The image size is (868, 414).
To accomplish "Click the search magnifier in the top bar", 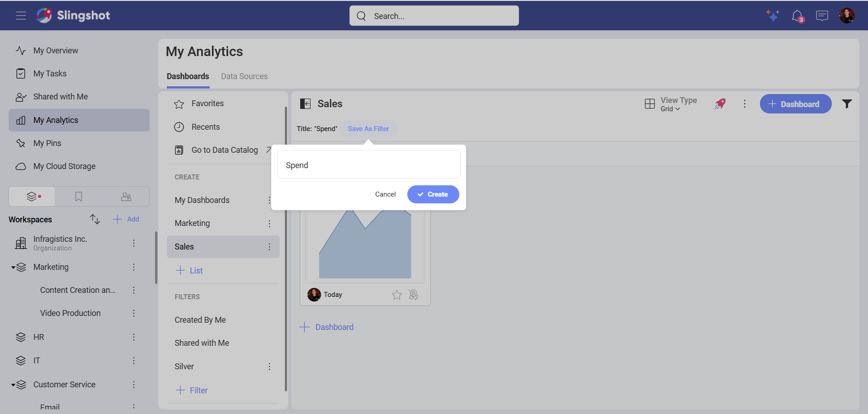I will [x=361, y=16].
